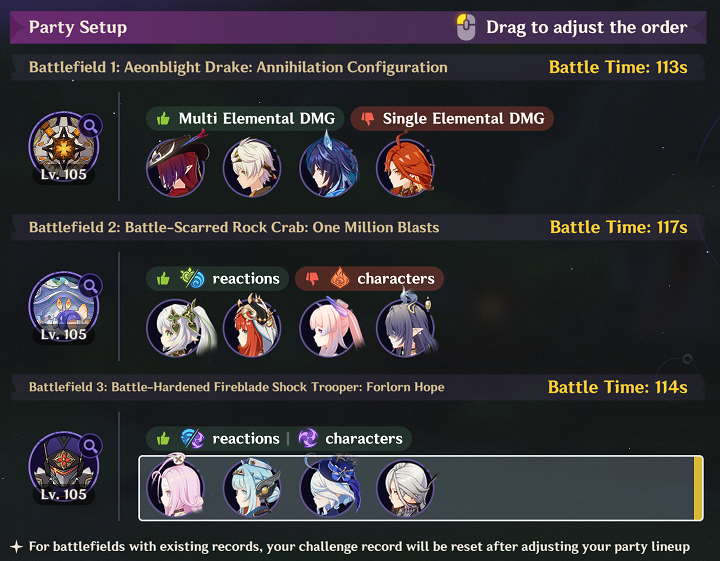Select pink-haired character in Battlefield 3 team
Image resolution: width=720 pixels, height=561 pixels.
pos(176,487)
